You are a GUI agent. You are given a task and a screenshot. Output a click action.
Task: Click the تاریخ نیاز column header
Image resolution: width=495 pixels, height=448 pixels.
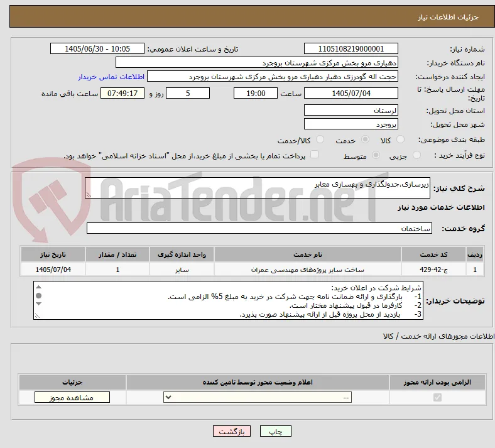(53, 254)
